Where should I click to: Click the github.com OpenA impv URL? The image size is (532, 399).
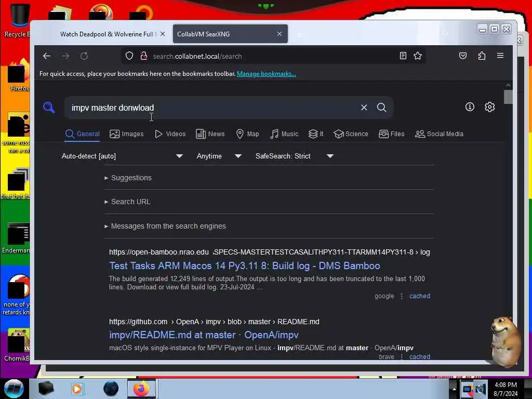coord(214,322)
